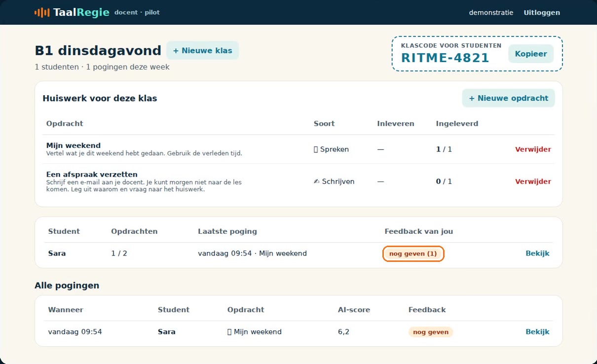
Task: Remove the Mijn weekend assignment
Action: tap(533, 149)
